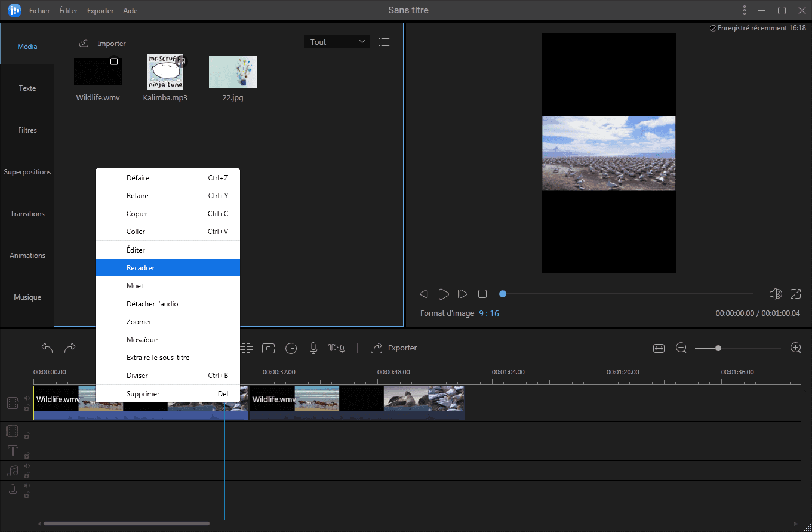
Task: Choose Éditer in context menu
Action: pos(168,250)
